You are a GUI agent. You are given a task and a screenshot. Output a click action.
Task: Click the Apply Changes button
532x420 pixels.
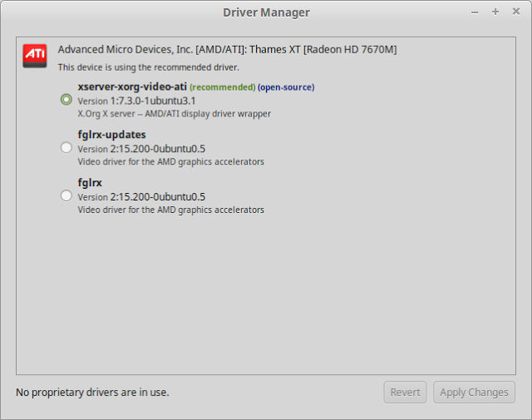click(x=474, y=393)
